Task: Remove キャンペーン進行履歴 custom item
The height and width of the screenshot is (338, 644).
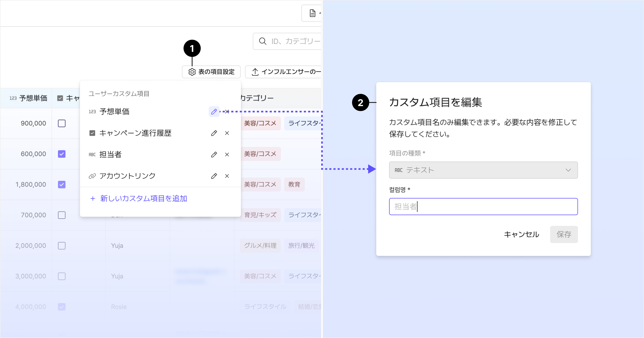Action: click(x=227, y=133)
